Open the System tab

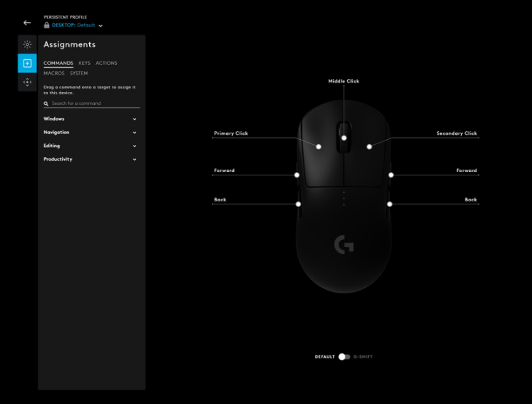coord(78,73)
